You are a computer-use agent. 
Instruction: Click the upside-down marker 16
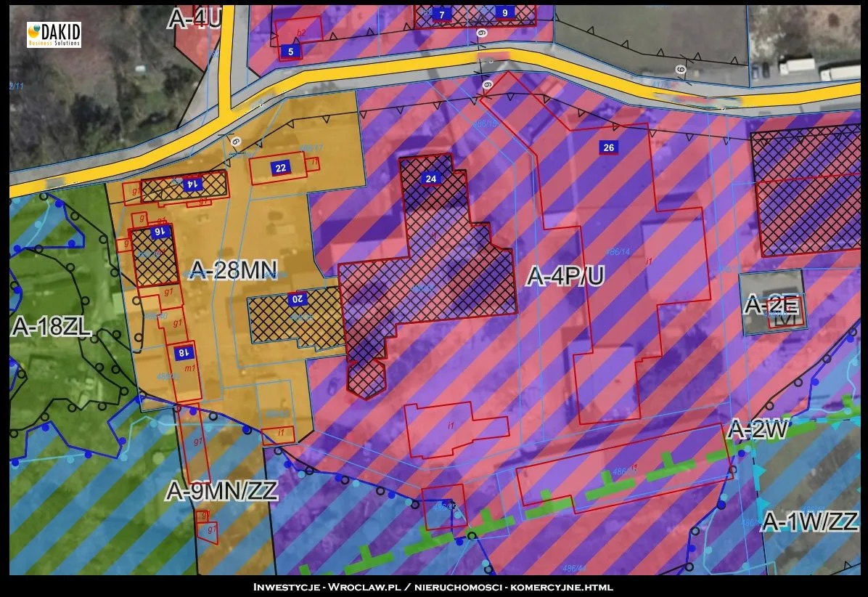tap(160, 231)
